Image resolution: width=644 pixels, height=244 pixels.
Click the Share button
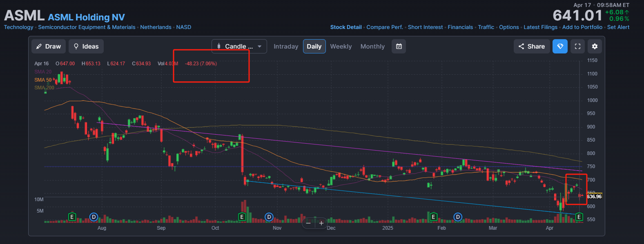[x=532, y=47]
